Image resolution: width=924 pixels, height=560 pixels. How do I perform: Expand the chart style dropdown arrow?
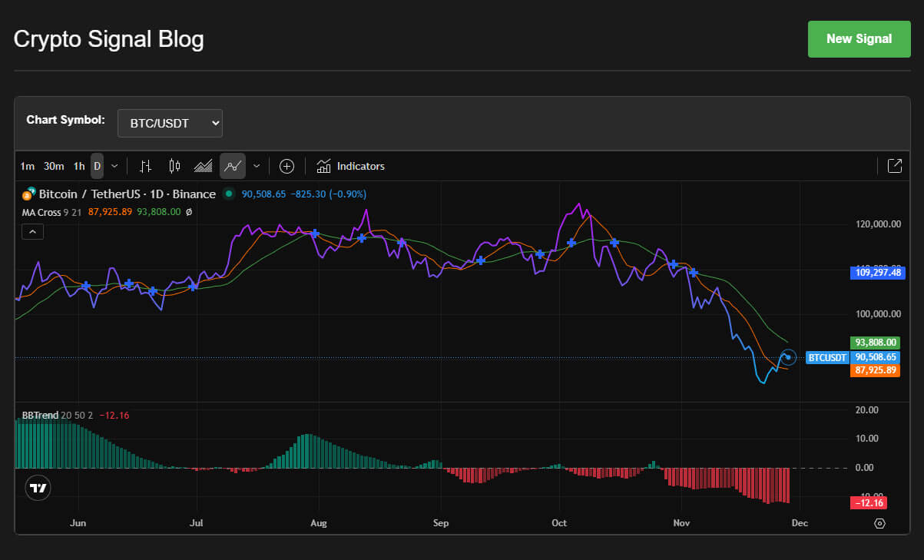257,166
